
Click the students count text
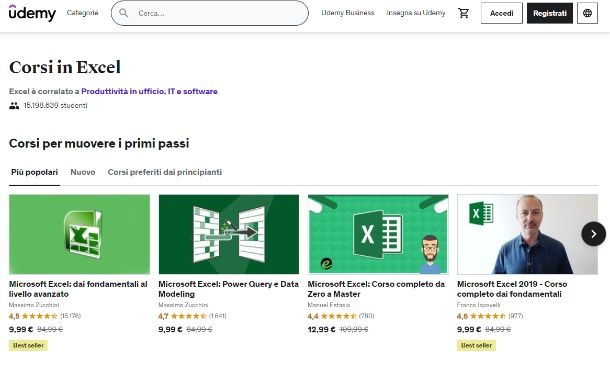tap(55, 105)
